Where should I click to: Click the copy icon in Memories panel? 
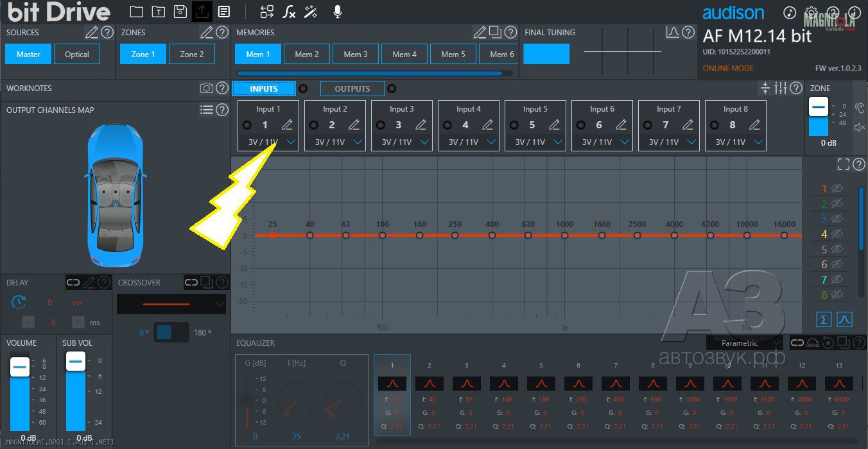coord(495,32)
